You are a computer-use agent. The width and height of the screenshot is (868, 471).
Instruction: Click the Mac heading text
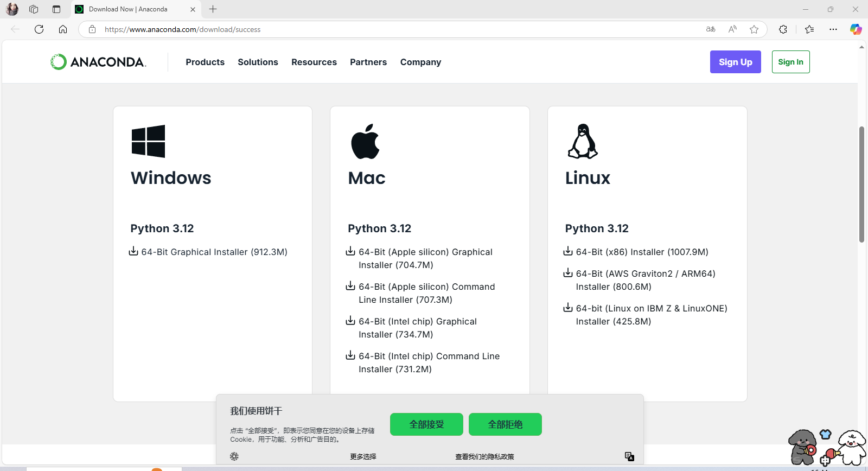(367, 178)
